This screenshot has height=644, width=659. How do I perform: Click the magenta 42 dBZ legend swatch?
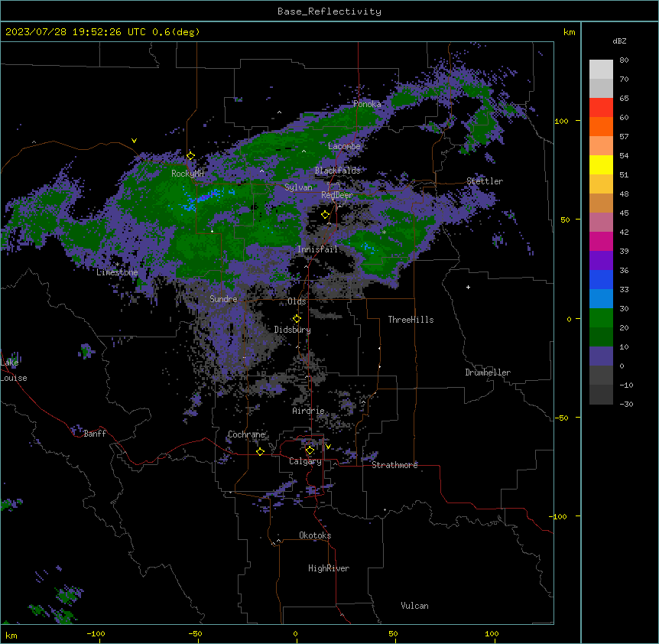pyautogui.click(x=601, y=241)
